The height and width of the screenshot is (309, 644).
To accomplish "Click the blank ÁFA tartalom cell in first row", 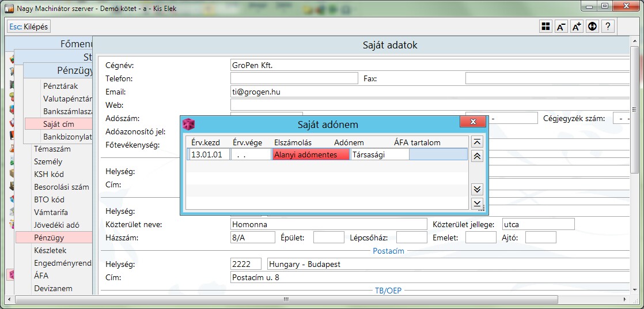I will (438, 154).
